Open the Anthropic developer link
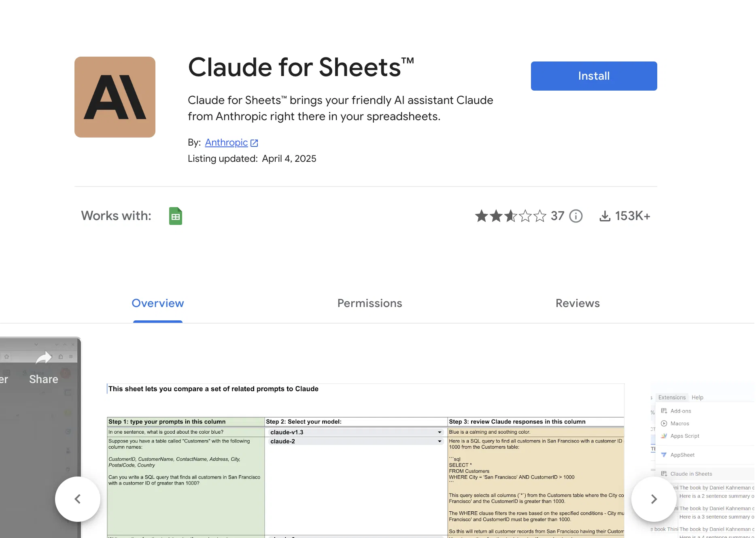Screen dimensions: 756x538 (226, 142)
